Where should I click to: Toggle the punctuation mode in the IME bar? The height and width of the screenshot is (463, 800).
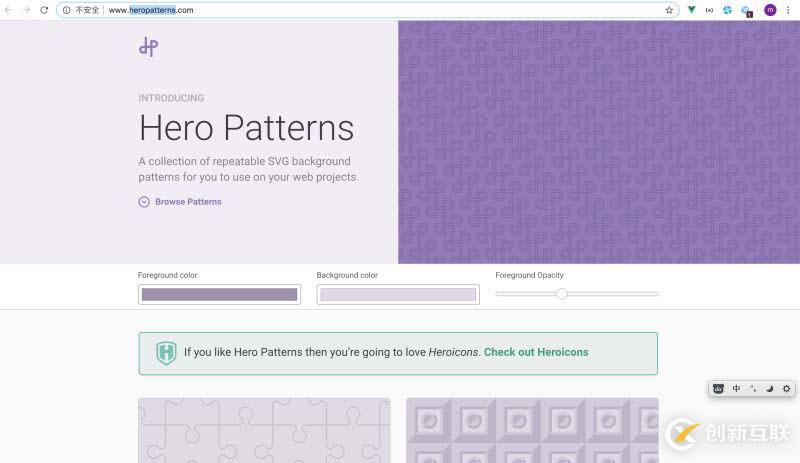(x=753, y=388)
